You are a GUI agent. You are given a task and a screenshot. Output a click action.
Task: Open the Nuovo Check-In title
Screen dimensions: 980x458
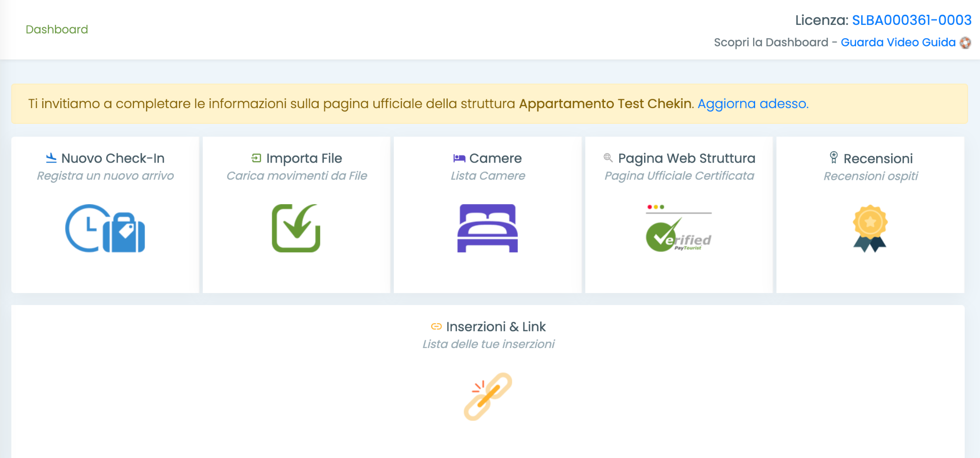pos(113,158)
